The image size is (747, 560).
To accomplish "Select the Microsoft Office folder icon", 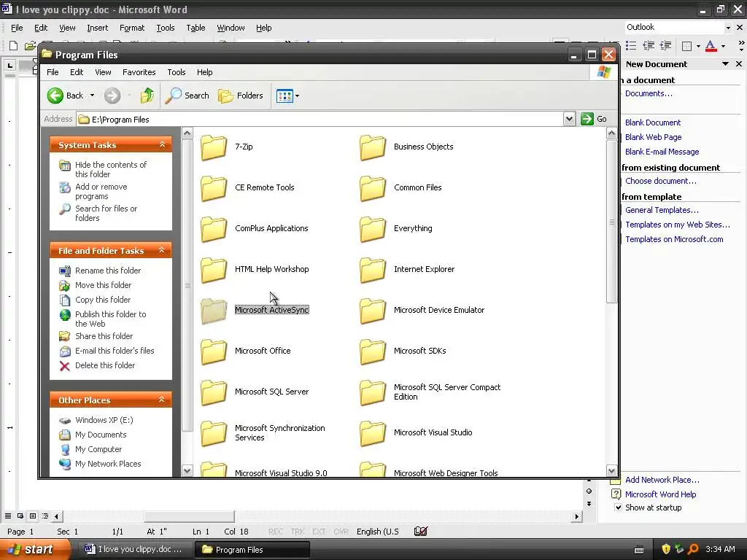I will coord(214,352).
